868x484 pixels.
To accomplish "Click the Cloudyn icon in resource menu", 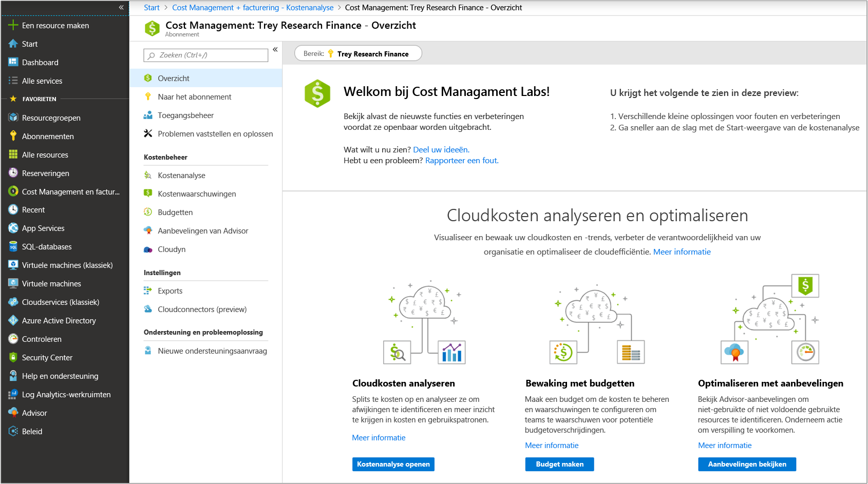I will coord(148,249).
